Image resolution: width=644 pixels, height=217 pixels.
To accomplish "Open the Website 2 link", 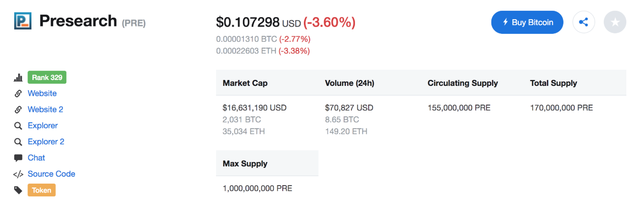I will click(46, 109).
